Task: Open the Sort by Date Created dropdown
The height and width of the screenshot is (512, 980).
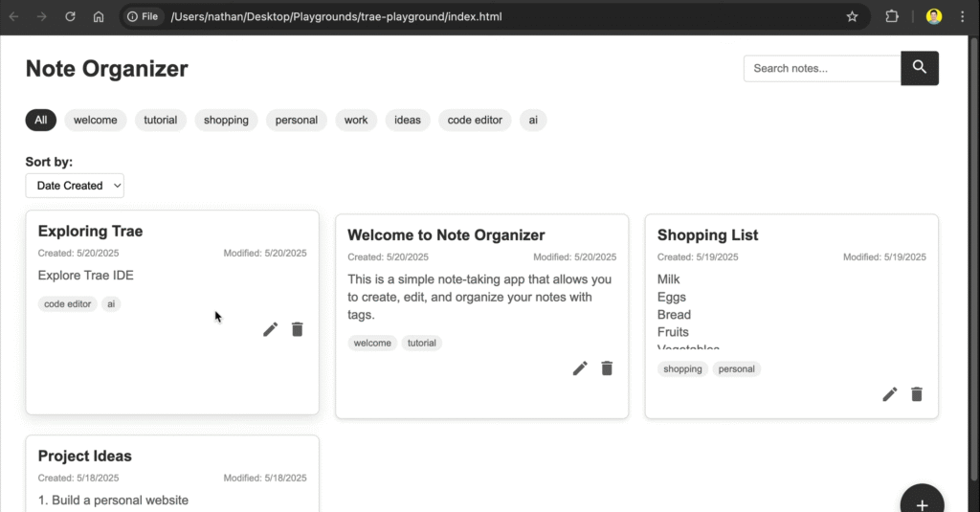Action: 75,186
